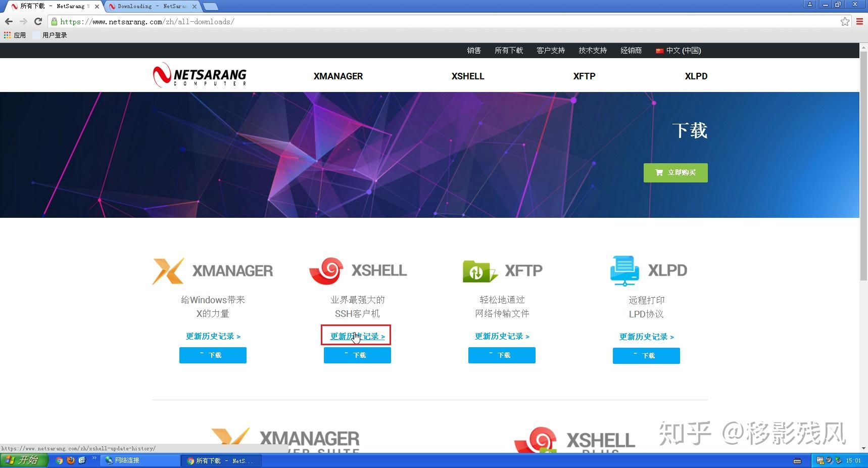Go back using the browser back arrow
The height and width of the screenshot is (468, 868).
(9, 21)
